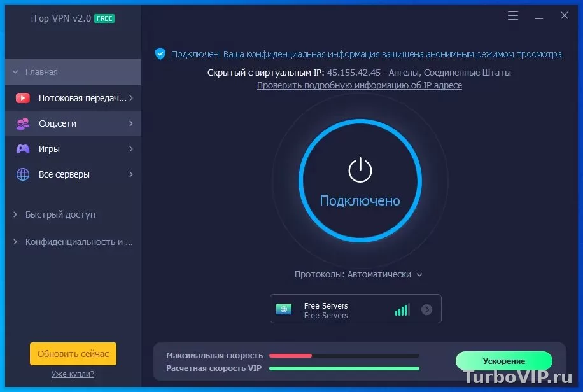Open the IP address details link

coord(360,85)
